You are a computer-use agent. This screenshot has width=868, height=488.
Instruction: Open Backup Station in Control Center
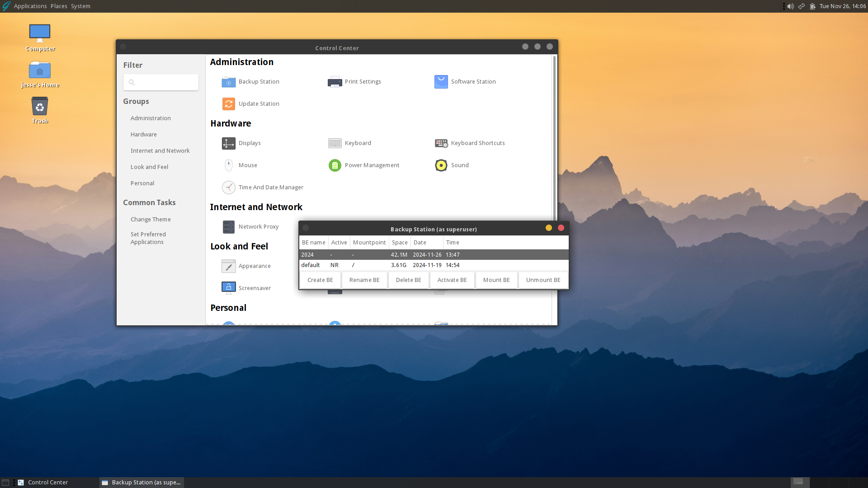251,82
